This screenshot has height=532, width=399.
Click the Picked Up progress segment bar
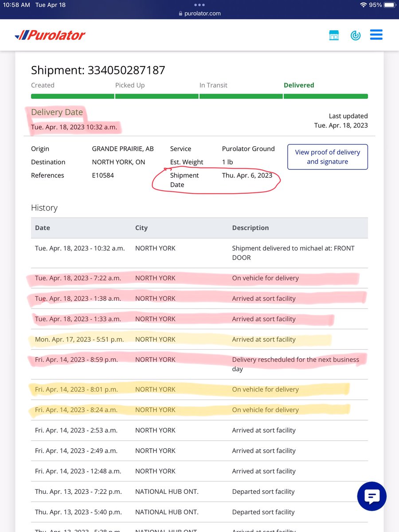[156, 96]
